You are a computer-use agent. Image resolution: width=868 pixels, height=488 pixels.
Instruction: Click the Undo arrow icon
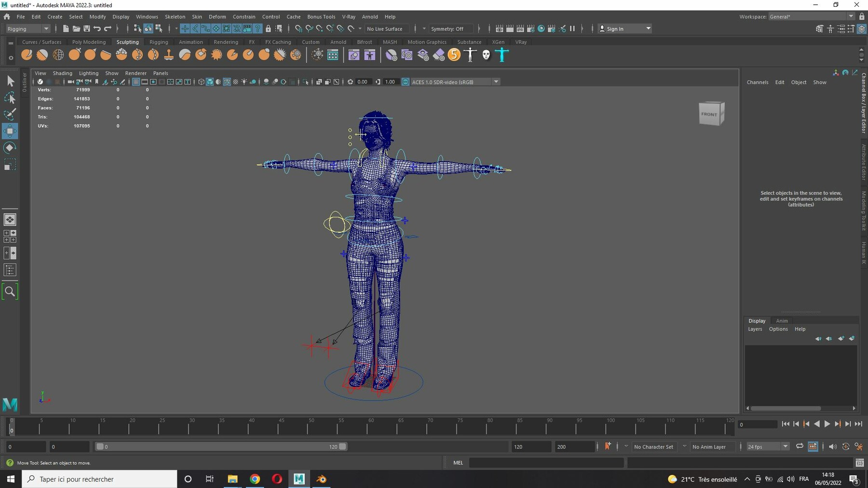click(x=97, y=29)
